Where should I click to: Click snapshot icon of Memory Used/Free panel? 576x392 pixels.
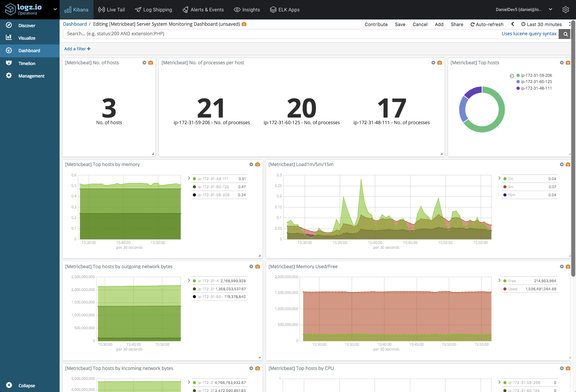point(568,267)
